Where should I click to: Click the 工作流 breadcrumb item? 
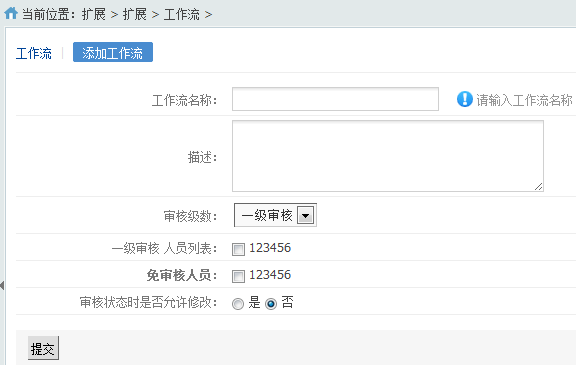(x=181, y=14)
